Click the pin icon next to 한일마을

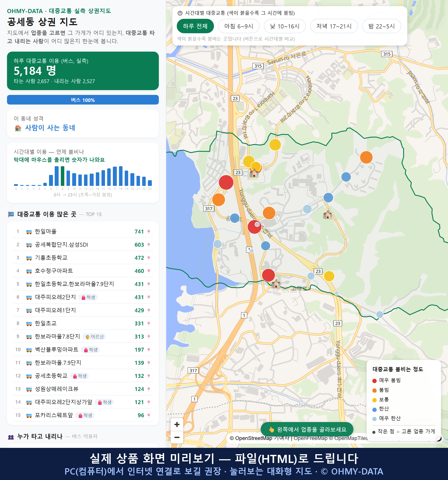tap(149, 232)
